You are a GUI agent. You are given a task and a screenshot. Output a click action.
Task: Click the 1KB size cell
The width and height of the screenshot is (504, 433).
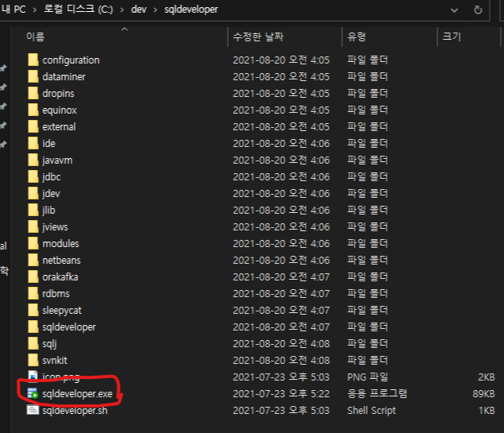click(487, 411)
